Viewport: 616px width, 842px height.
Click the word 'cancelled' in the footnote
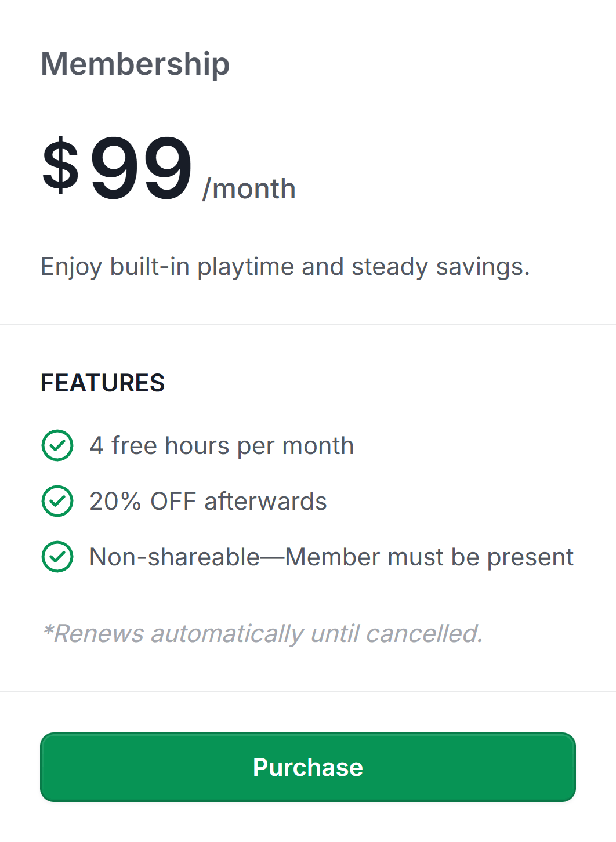tap(422, 634)
